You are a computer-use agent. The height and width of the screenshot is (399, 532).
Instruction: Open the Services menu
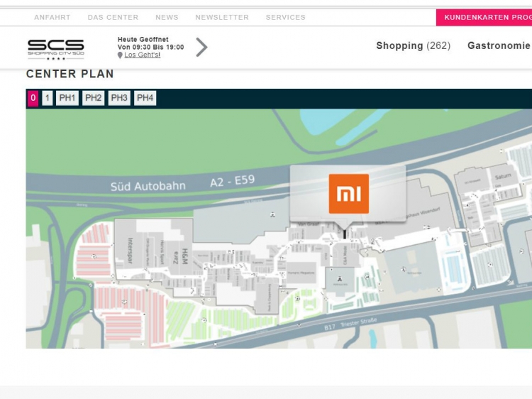pyautogui.click(x=285, y=17)
